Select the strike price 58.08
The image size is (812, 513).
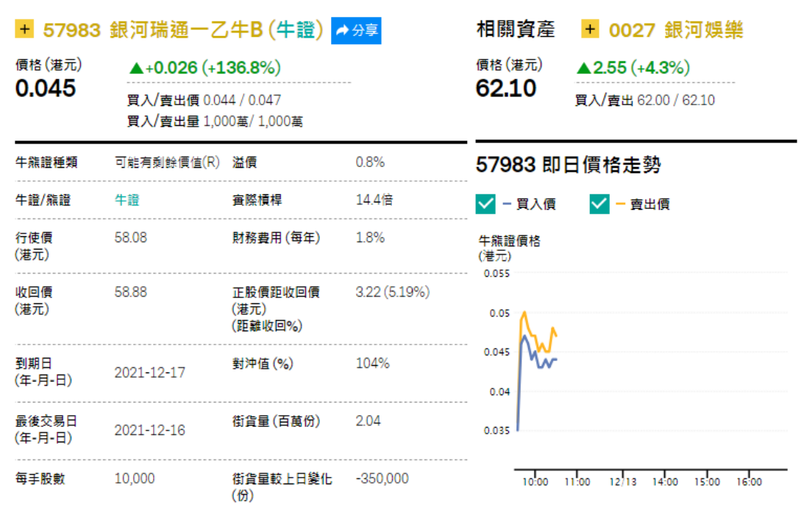pos(131,237)
